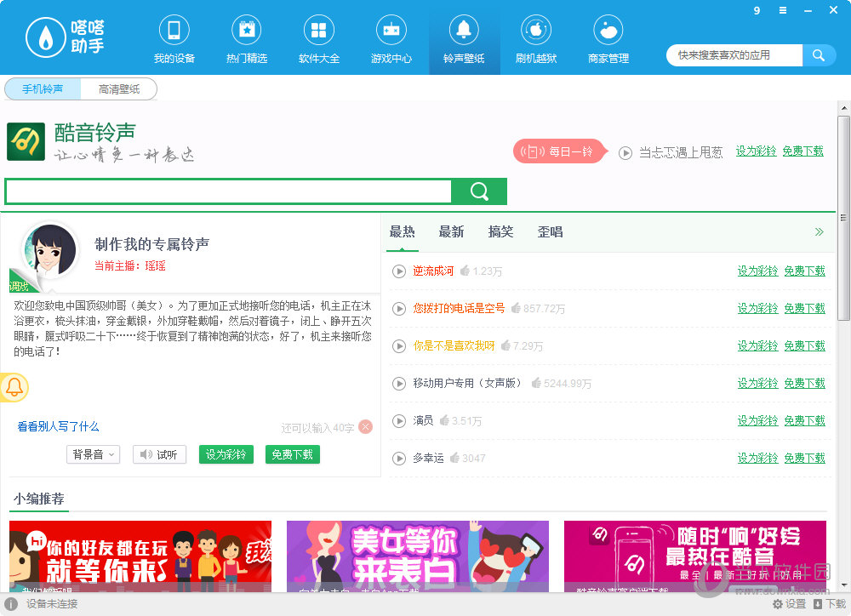The image size is (851, 616).
Task: Select the 最热 tab
Action: (x=403, y=231)
